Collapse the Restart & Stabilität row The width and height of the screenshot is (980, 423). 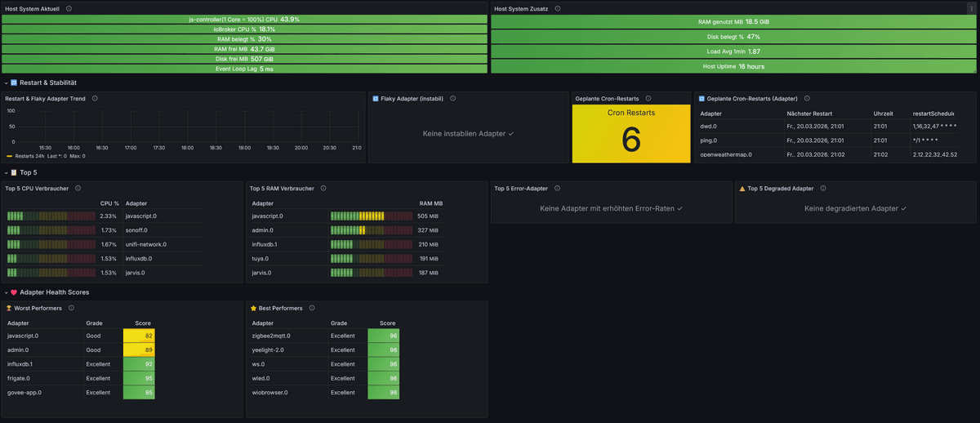pyautogui.click(x=6, y=82)
